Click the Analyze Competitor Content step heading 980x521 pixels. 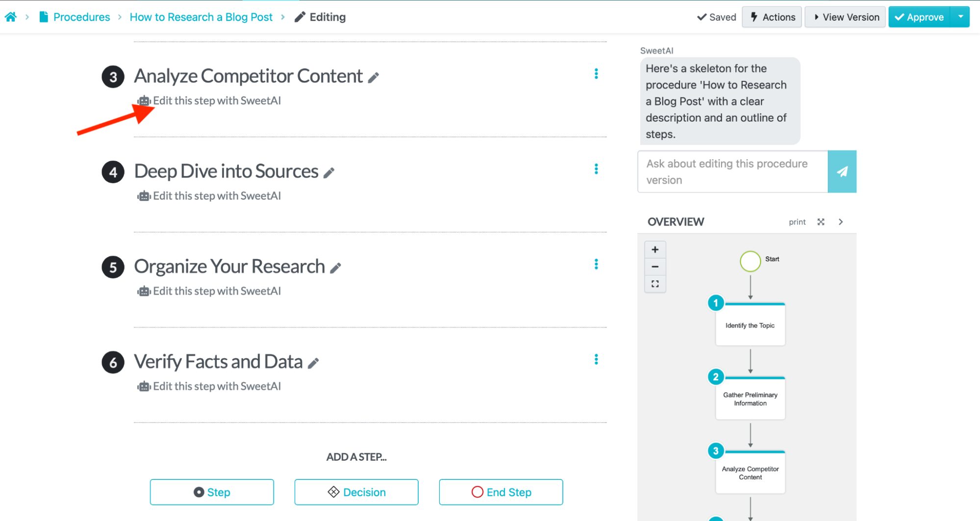point(248,76)
